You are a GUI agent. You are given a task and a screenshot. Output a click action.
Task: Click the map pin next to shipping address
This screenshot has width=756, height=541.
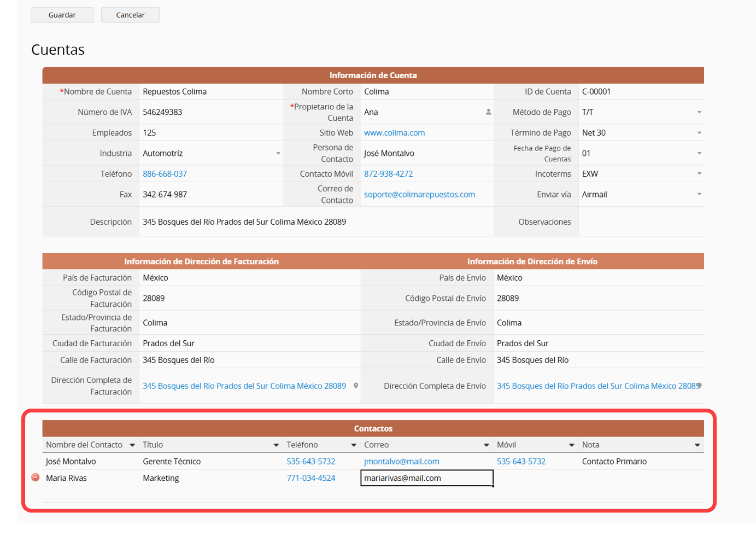pyautogui.click(x=699, y=386)
